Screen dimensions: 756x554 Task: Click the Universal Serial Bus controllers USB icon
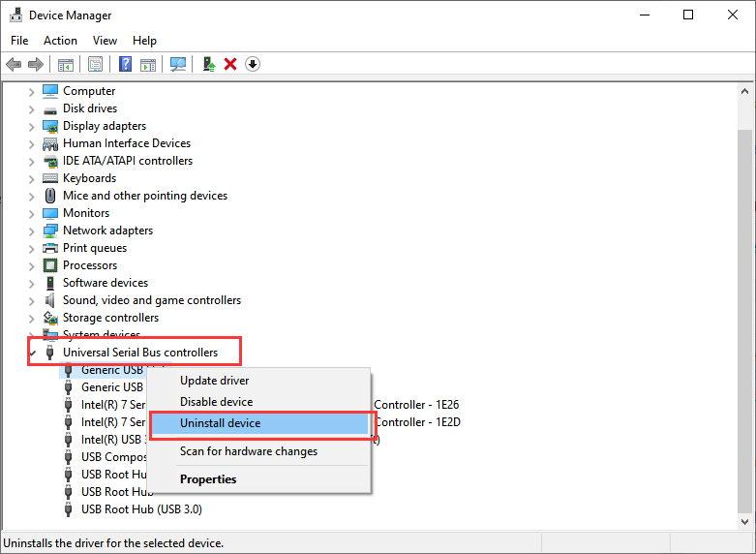pyautogui.click(x=49, y=353)
